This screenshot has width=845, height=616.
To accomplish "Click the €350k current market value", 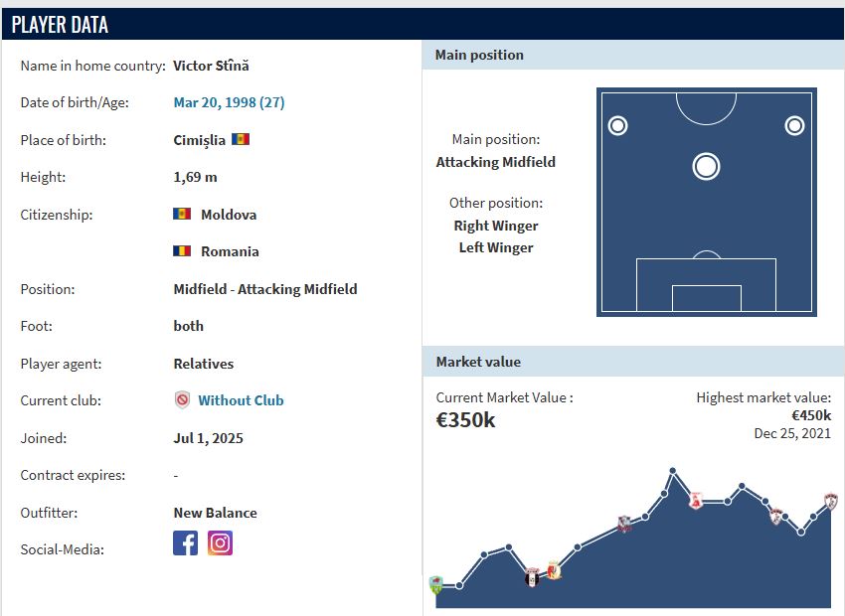I will click(465, 420).
